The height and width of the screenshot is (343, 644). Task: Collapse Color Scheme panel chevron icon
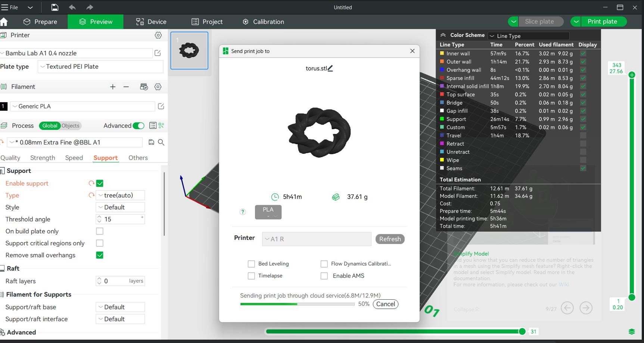coord(443,35)
